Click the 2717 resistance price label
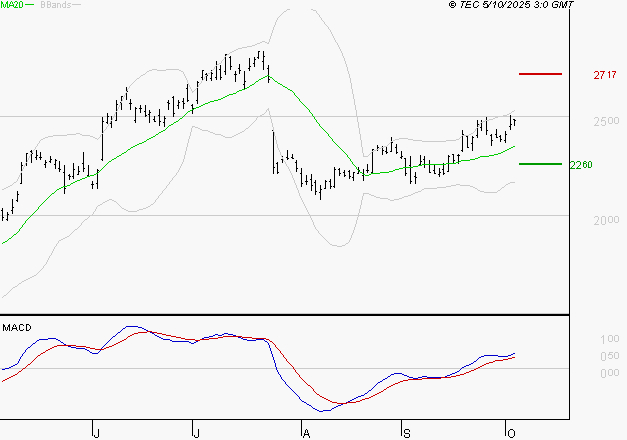 [604, 75]
